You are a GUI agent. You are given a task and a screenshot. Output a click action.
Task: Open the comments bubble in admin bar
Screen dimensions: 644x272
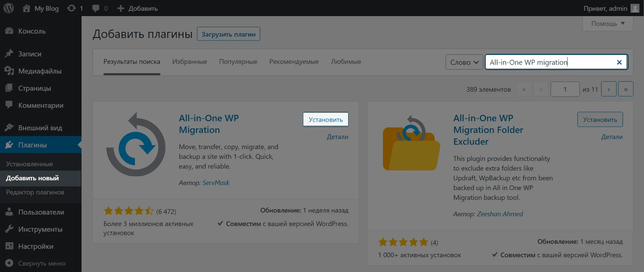tap(96, 8)
